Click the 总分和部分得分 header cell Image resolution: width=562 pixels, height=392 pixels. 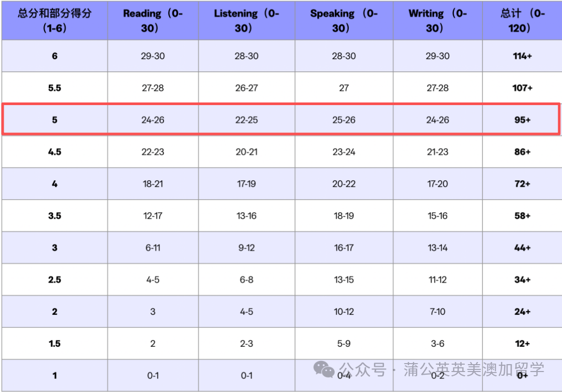tap(55, 20)
